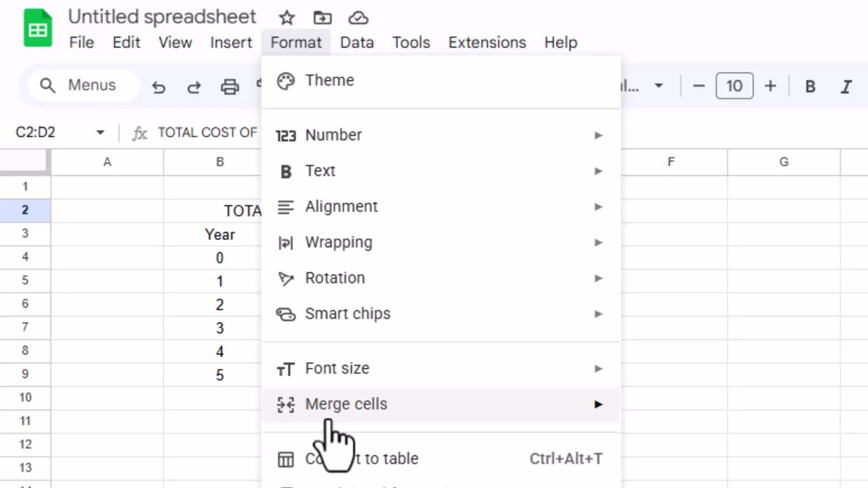Increase font size with plus button
Screen dimensions: 868x488
[770, 86]
